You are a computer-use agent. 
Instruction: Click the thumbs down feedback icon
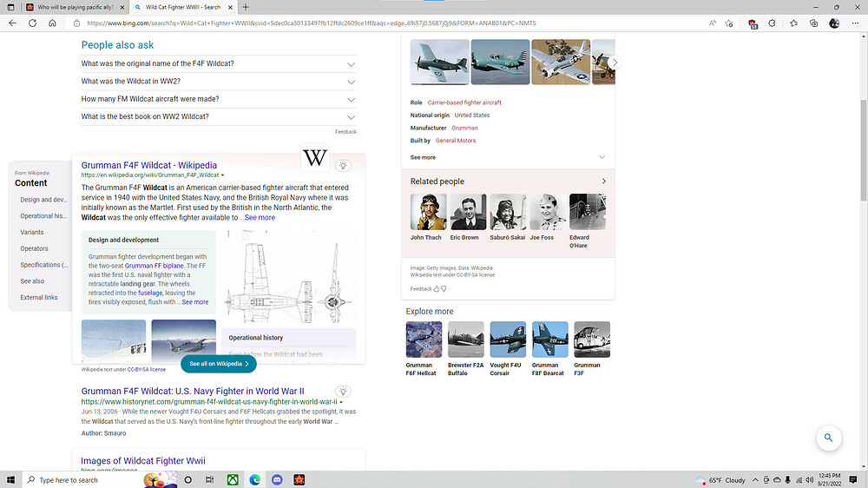click(444, 288)
